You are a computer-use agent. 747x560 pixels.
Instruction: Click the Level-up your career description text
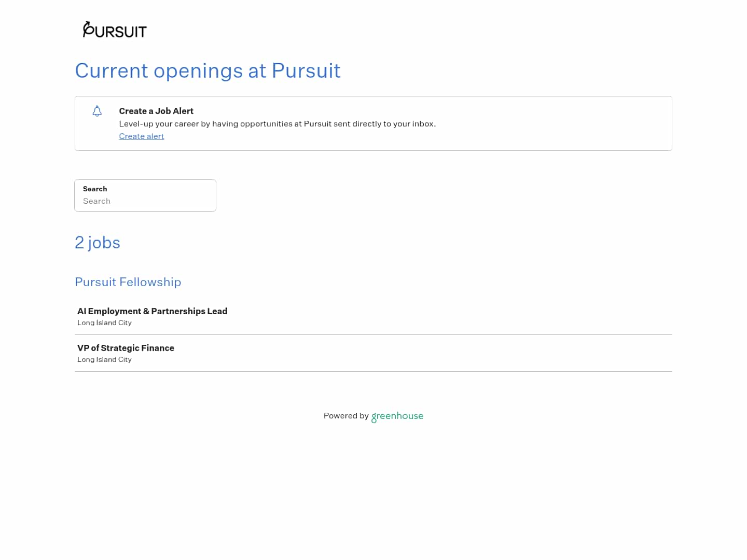(x=208, y=124)
